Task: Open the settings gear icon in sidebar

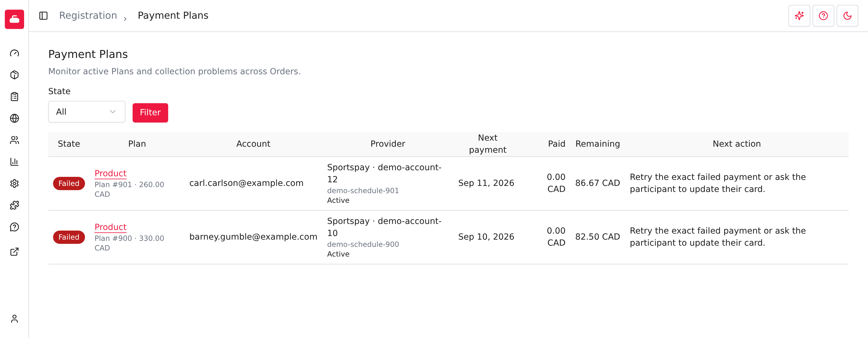Action: pyautogui.click(x=14, y=183)
